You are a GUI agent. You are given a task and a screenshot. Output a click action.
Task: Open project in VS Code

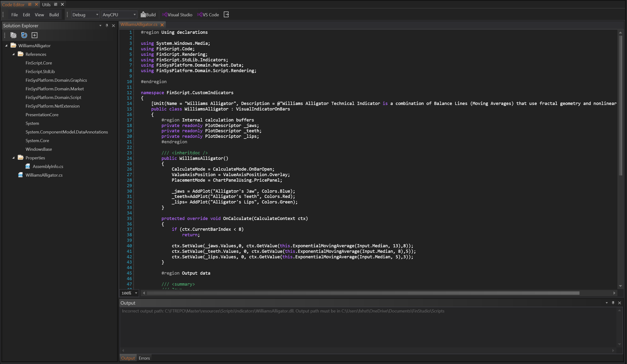click(x=208, y=15)
